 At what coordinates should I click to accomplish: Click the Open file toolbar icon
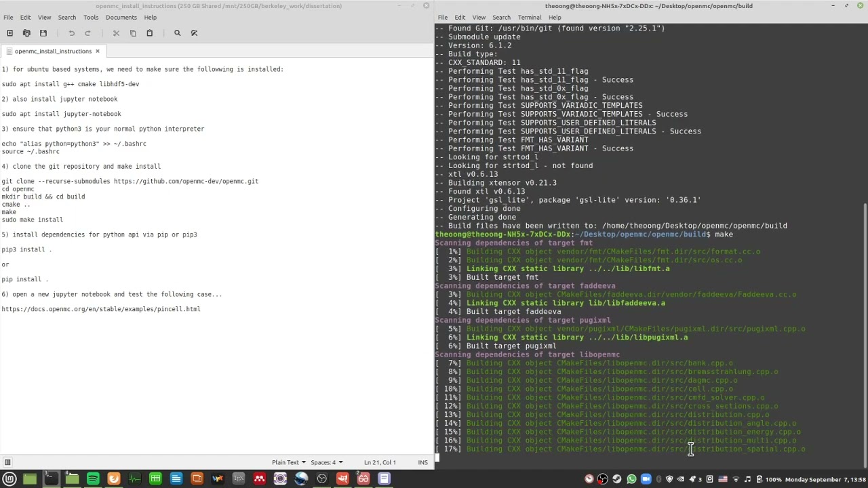26,33
